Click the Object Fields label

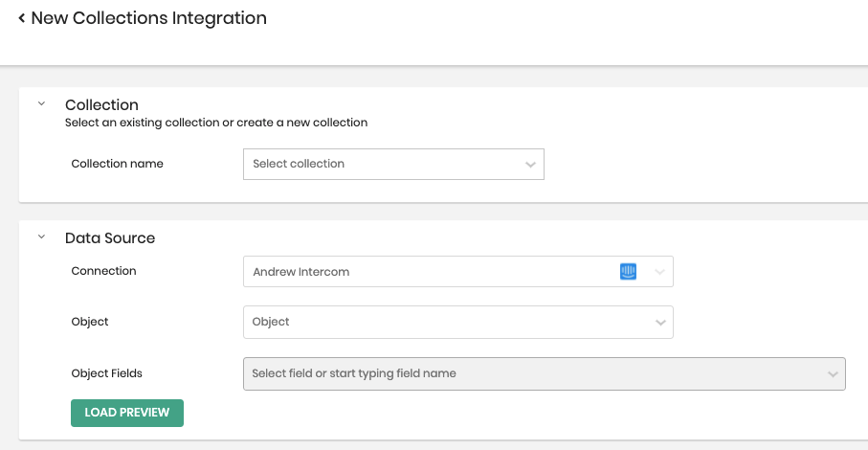click(x=106, y=373)
